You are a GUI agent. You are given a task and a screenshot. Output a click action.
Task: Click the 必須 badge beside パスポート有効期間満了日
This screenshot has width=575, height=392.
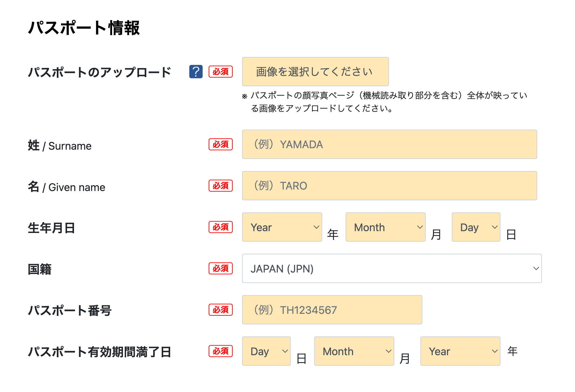tap(221, 351)
